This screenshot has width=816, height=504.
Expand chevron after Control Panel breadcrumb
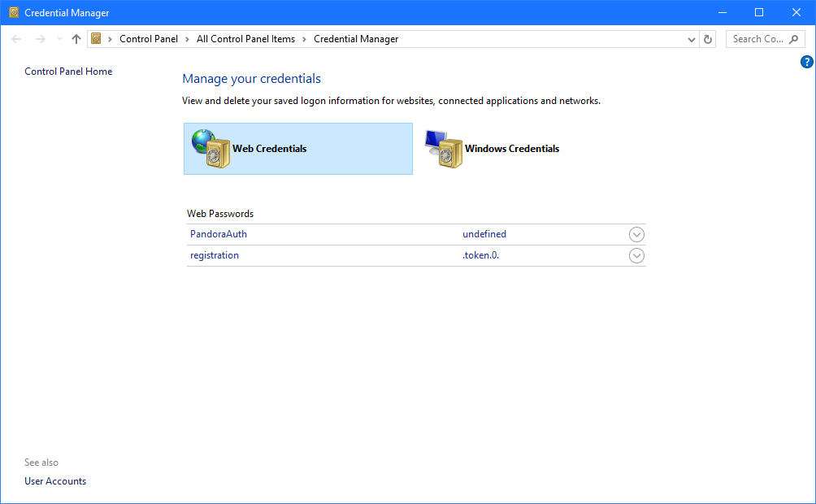(x=188, y=40)
